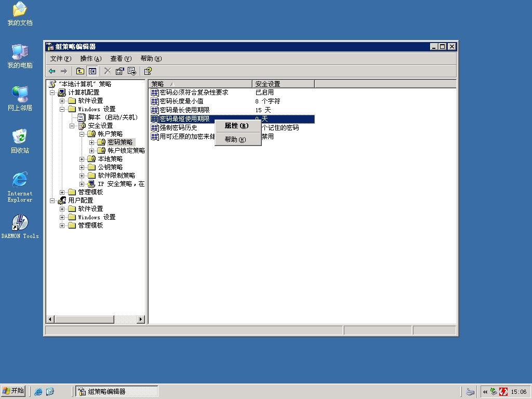Click the 开始 Start button

click(13, 391)
